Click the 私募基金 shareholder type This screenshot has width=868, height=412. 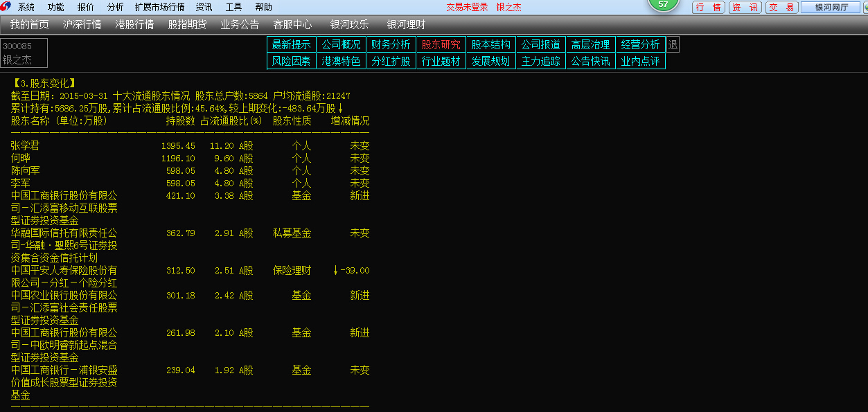pos(292,233)
